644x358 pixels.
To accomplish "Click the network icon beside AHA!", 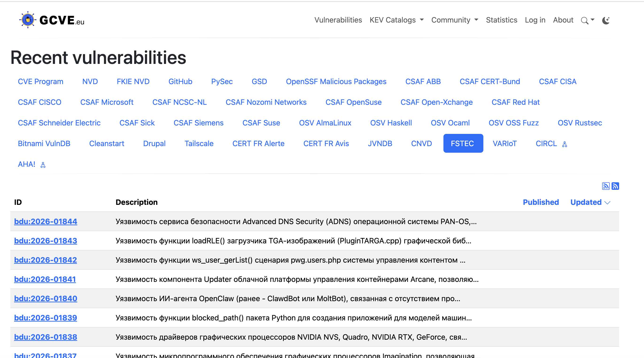I will click(43, 165).
